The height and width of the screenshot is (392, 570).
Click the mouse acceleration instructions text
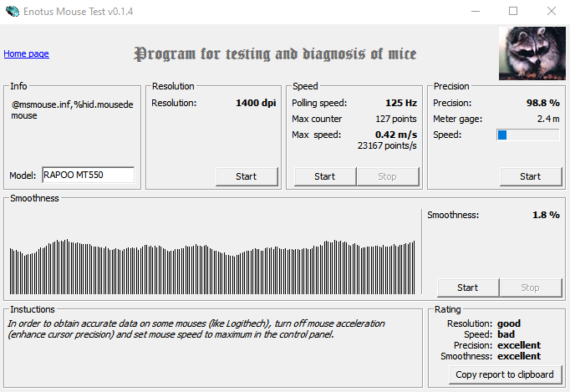click(195, 328)
